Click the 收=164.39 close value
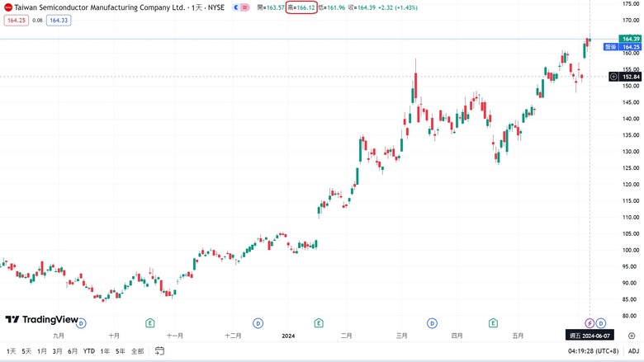644x362 pixels. [362, 7]
